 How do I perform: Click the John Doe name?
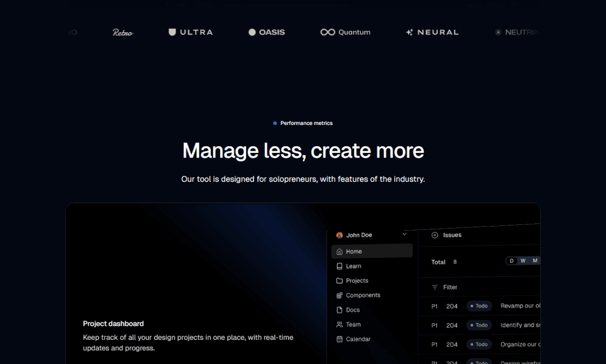(359, 235)
